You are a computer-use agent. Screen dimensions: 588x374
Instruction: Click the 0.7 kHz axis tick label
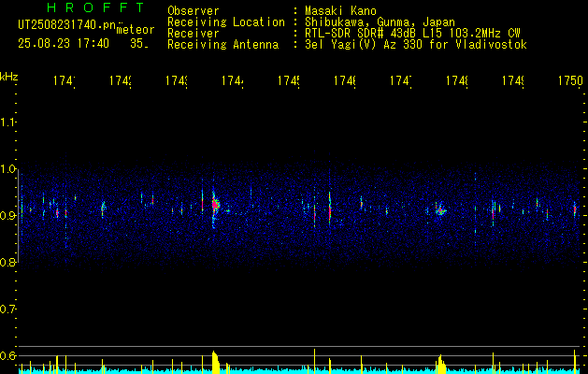click(x=7, y=309)
